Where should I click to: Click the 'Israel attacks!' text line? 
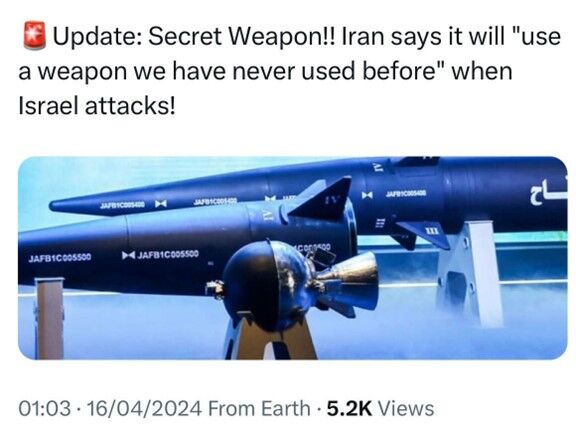click(97, 106)
